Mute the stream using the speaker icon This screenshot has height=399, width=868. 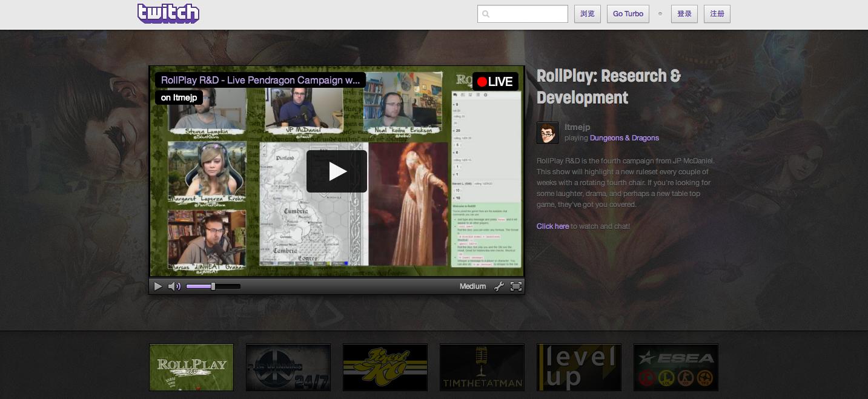(174, 286)
